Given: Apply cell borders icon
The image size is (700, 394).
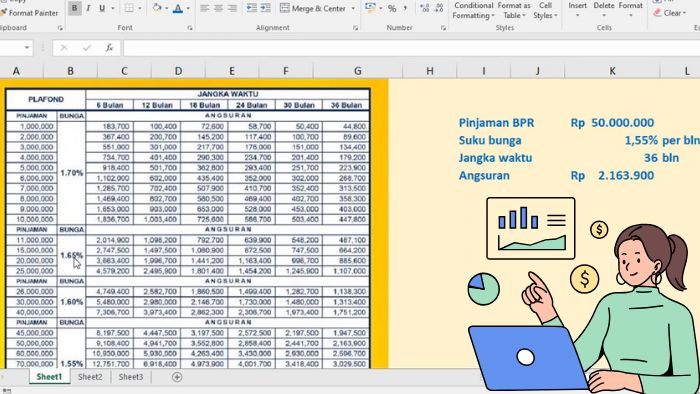Looking at the screenshot, I should click(129, 8).
